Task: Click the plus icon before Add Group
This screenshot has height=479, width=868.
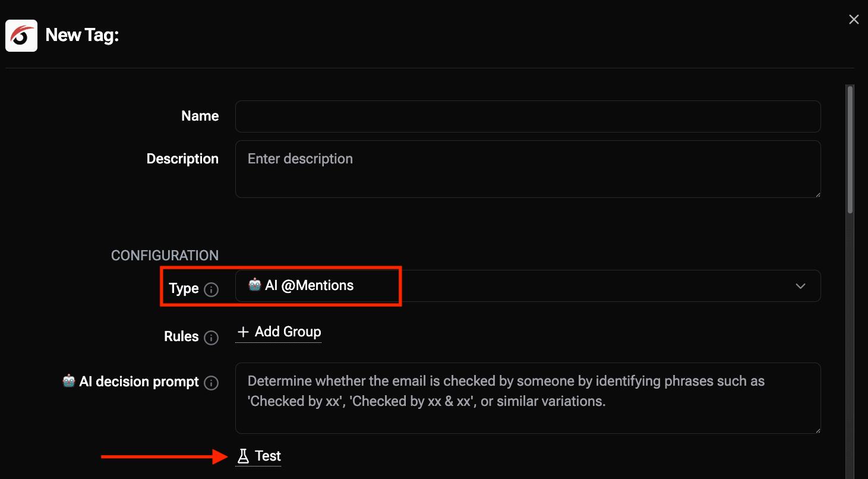Action: (x=242, y=332)
